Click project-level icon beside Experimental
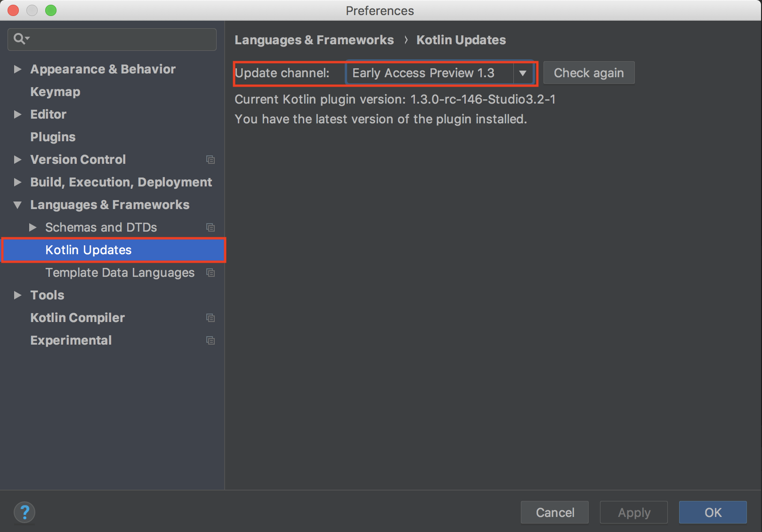The width and height of the screenshot is (762, 532). click(211, 340)
